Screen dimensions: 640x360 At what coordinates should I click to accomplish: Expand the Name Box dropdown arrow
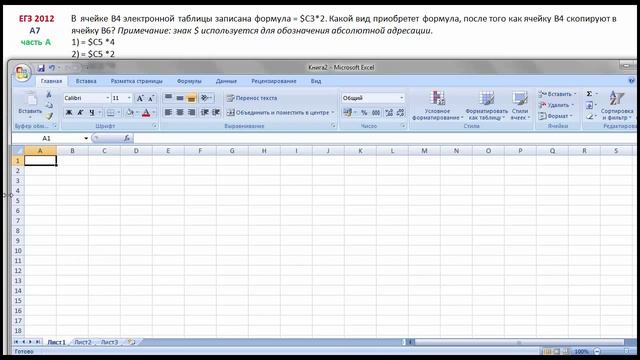pos(86,138)
